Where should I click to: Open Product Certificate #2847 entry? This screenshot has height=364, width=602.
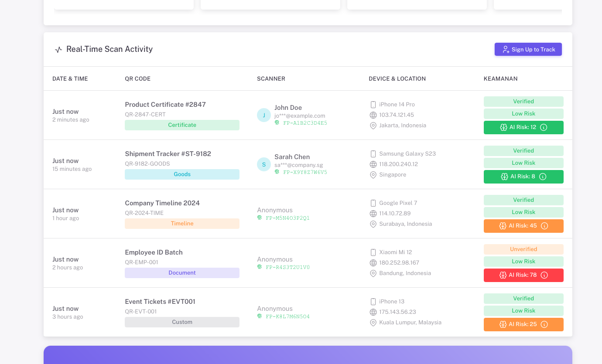[165, 105]
